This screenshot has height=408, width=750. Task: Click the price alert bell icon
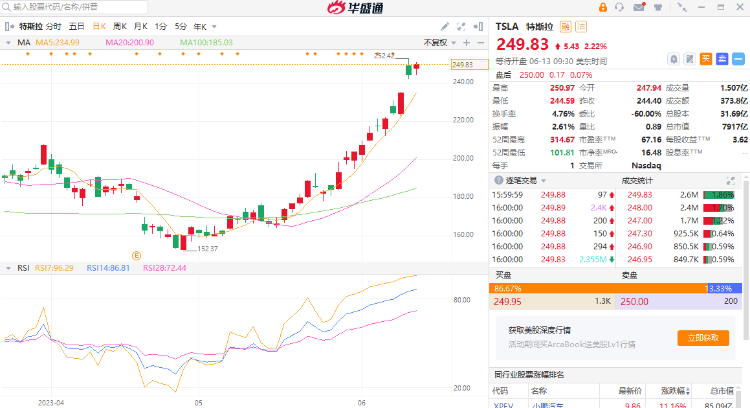point(673,59)
